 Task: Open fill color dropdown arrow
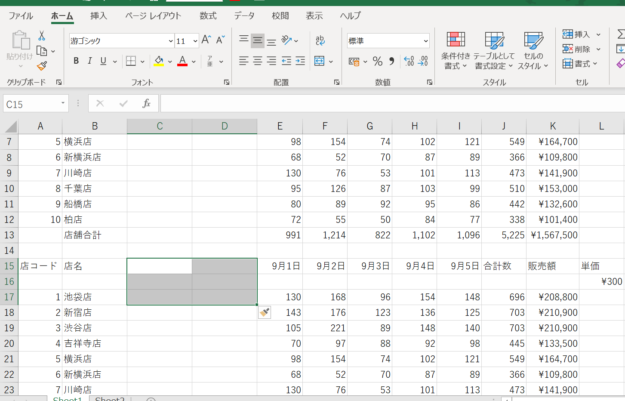coord(170,62)
